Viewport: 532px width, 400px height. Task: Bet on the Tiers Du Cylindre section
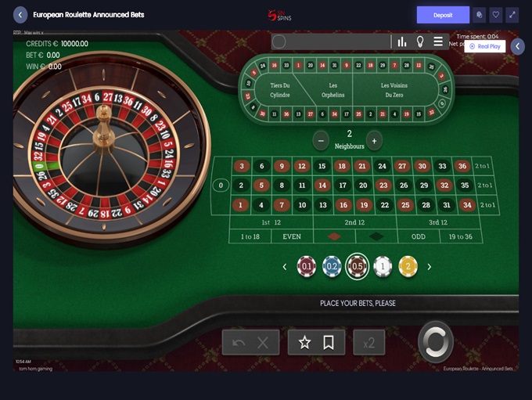tap(280, 90)
